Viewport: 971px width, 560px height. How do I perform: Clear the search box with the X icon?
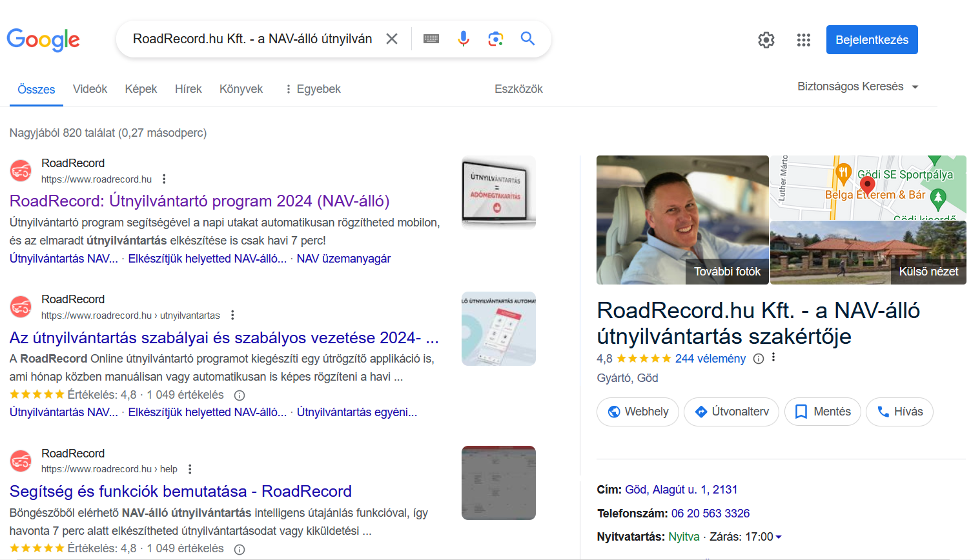(392, 39)
